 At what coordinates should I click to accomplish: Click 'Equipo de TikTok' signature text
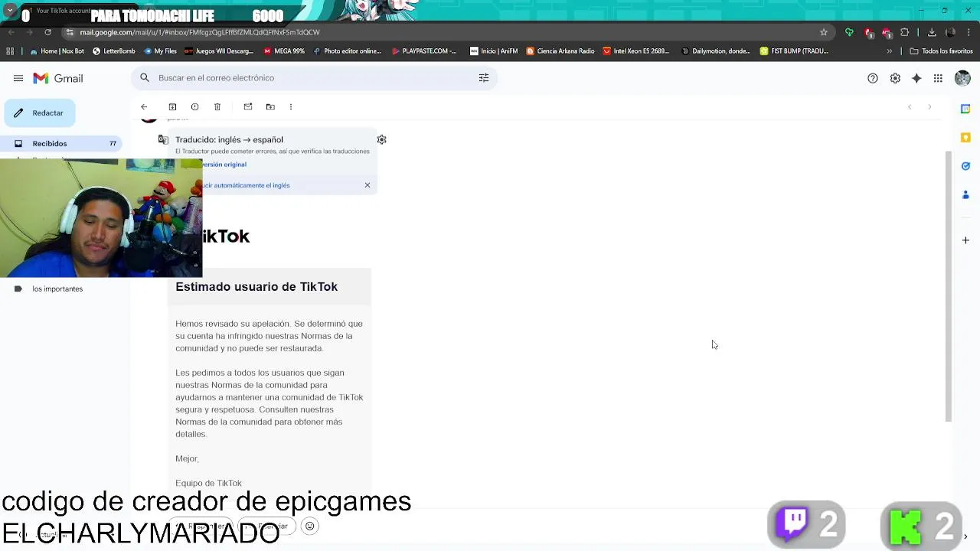(208, 484)
